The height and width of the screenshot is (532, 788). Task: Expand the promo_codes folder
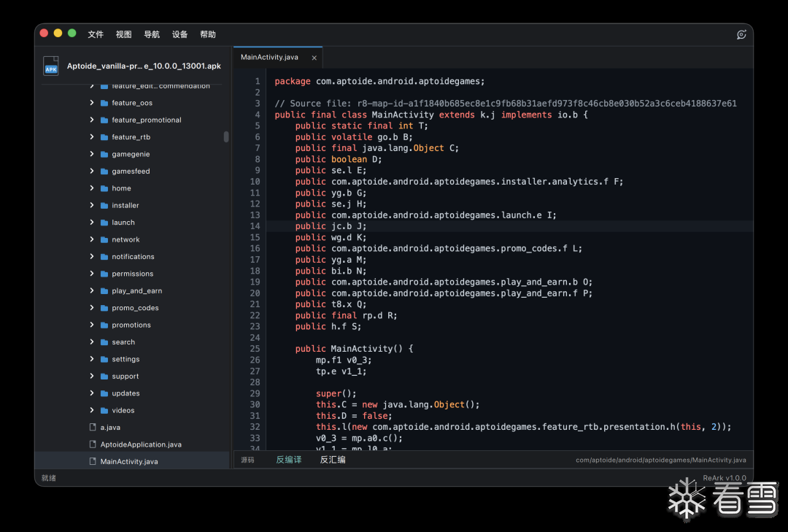91,308
